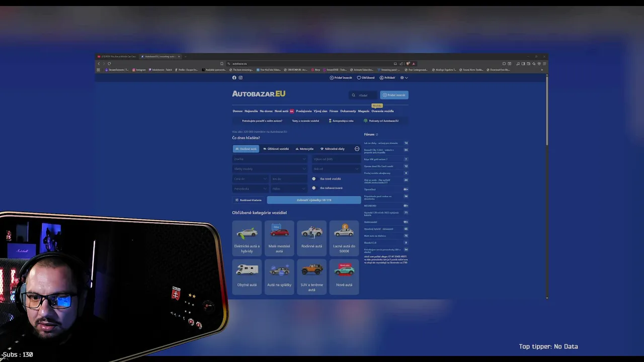Open the Predajcovia menu item
Viewport: 644px width, 362px height.
[x=304, y=111]
